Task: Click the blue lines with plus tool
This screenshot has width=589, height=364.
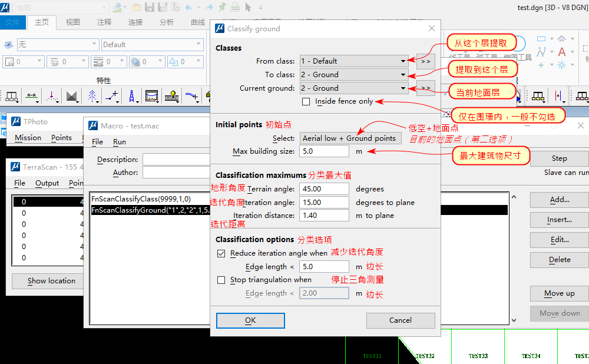Action: [x=191, y=97]
